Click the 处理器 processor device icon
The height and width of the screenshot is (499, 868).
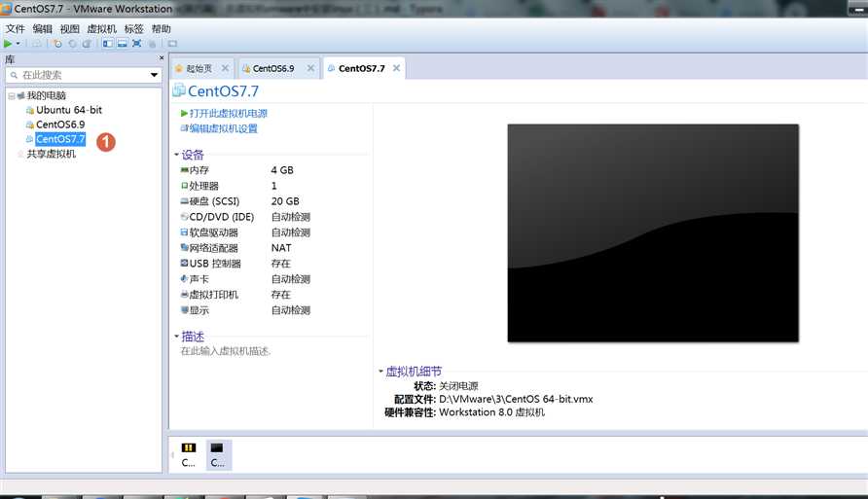[x=184, y=186]
